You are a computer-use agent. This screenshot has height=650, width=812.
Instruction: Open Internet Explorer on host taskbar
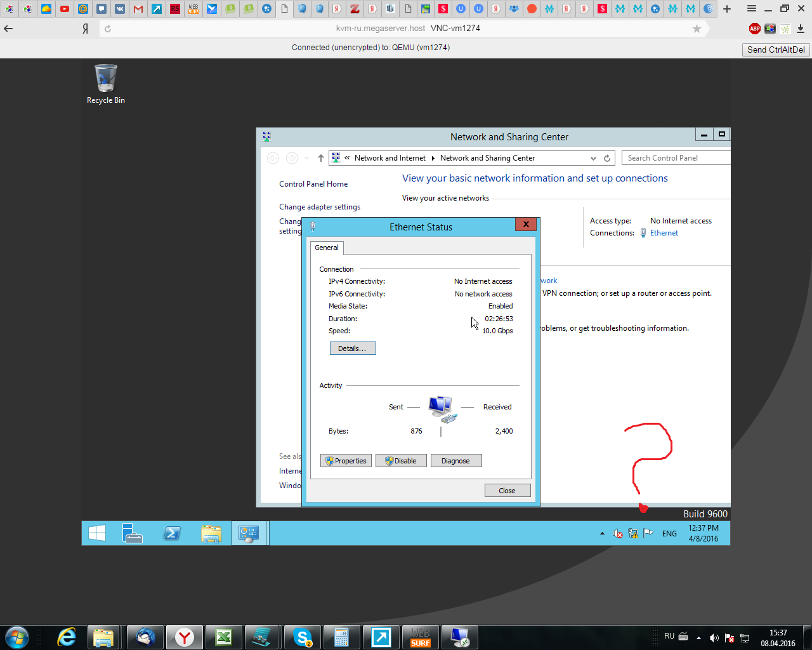point(67,637)
